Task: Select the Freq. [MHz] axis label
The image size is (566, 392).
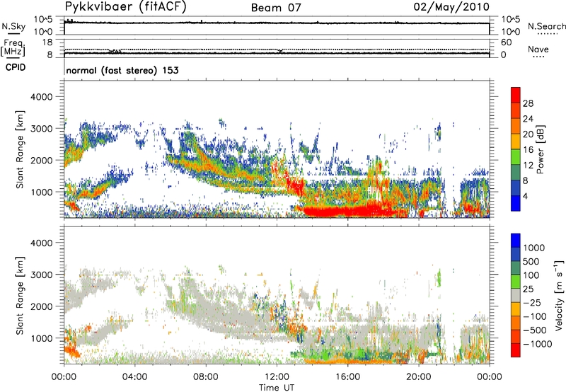Action: coord(13,47)
